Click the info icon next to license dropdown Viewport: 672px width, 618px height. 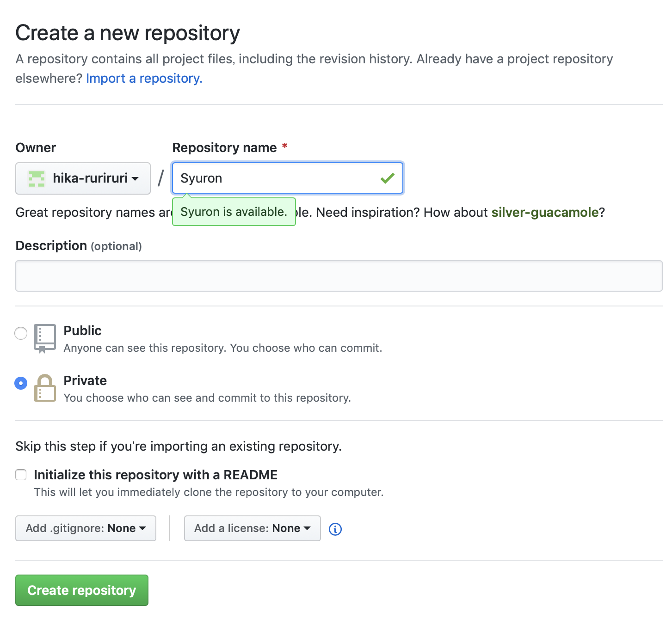coord(335,529)
